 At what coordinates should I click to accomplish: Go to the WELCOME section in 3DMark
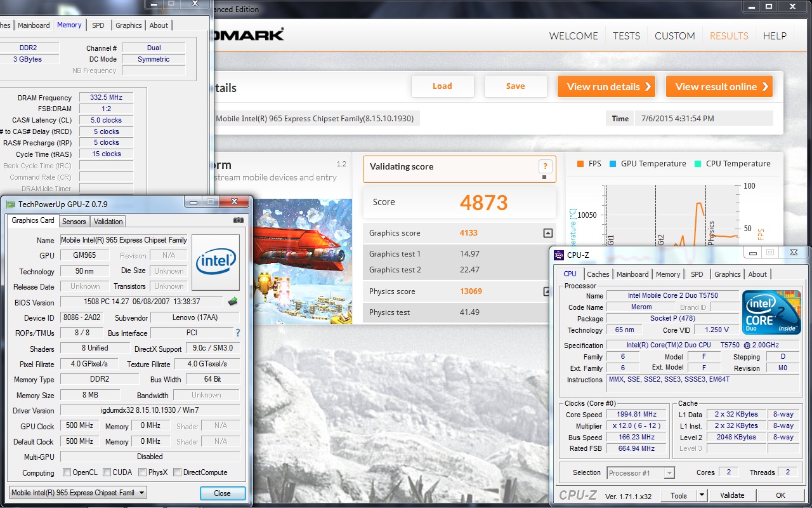[x=573, y=36]
